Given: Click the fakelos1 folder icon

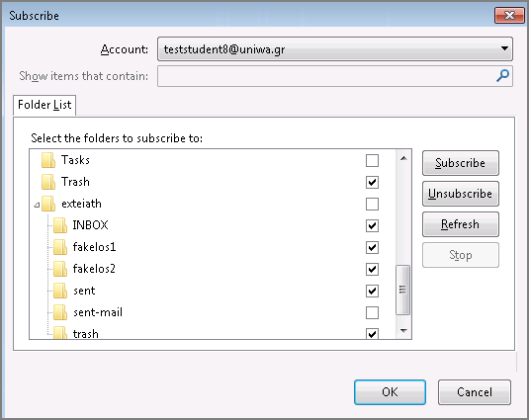Looking at the screenshot, I should (60, 247).
